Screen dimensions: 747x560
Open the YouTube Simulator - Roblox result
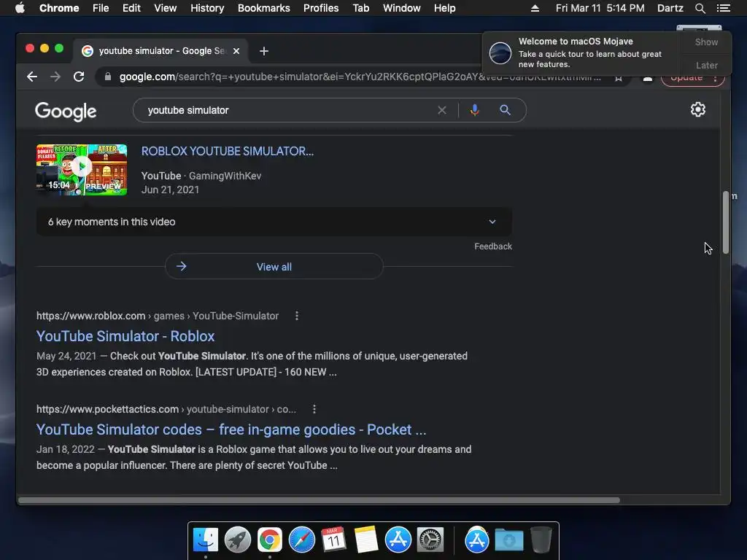tap(125, 336)
